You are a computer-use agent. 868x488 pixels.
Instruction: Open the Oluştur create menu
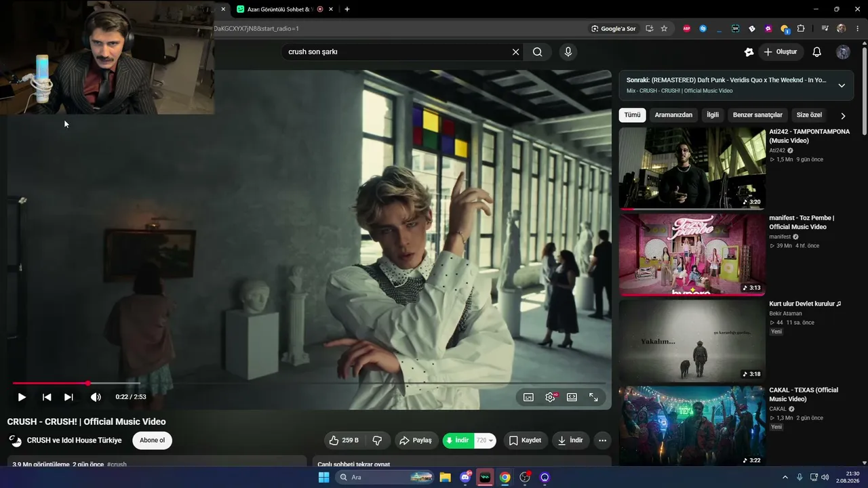tap(780, 52)
